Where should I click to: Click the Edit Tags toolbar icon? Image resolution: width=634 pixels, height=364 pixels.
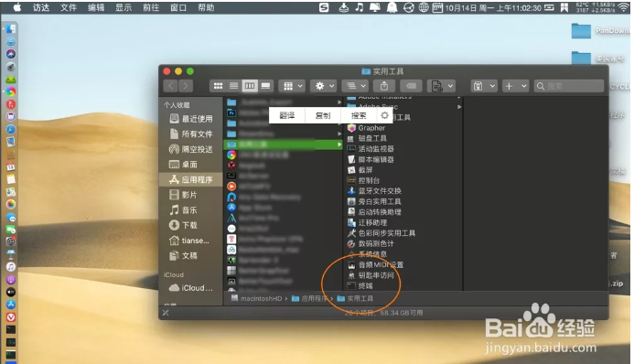click(411, 86)
